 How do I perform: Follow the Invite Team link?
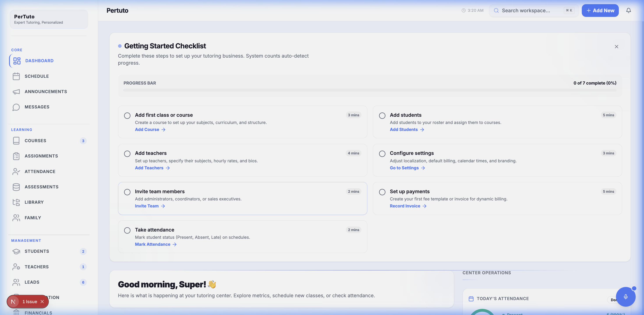[x=150, y=206]
